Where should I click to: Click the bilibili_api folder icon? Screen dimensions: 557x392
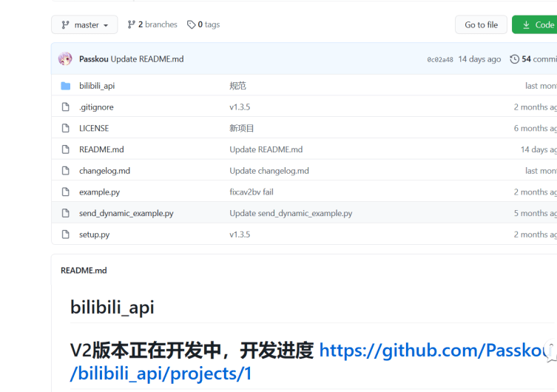[65, 86]
